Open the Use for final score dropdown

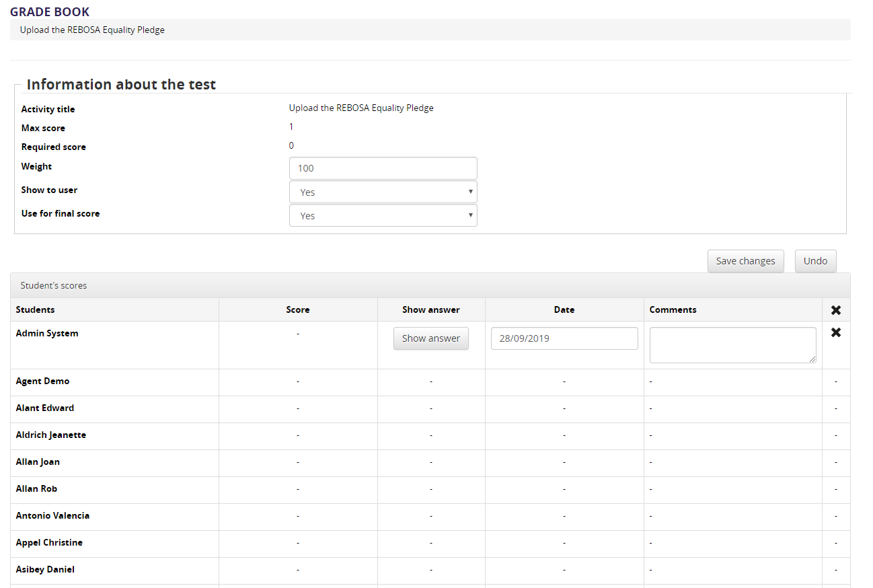(x=383, y=215)
